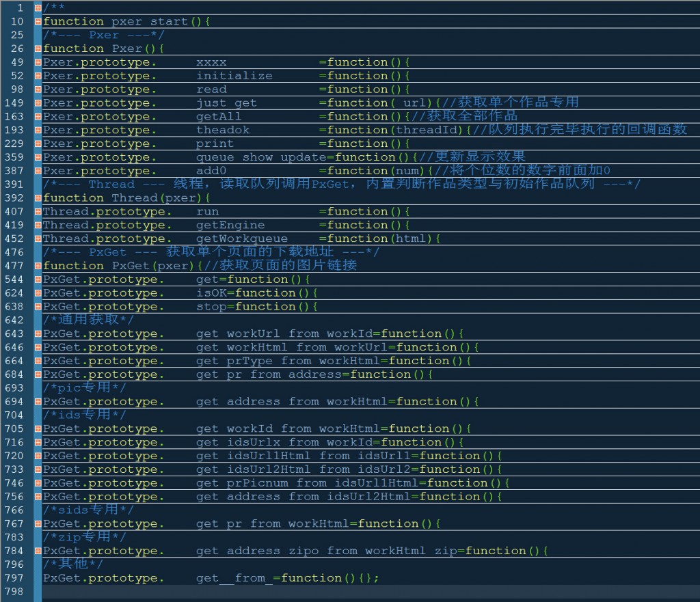Expand the folded pxer_start function

tap(38, 22)
